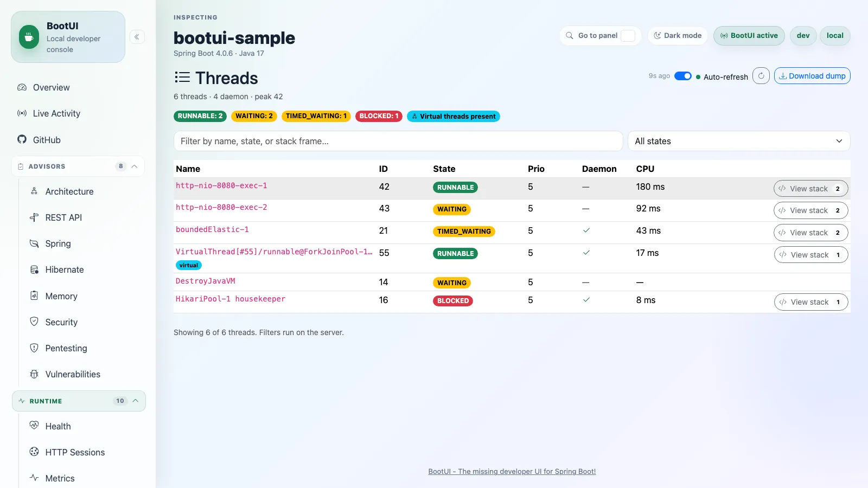
Task: Click the WAITING: 2 summary badge
Action: click(x=254, y=116)
